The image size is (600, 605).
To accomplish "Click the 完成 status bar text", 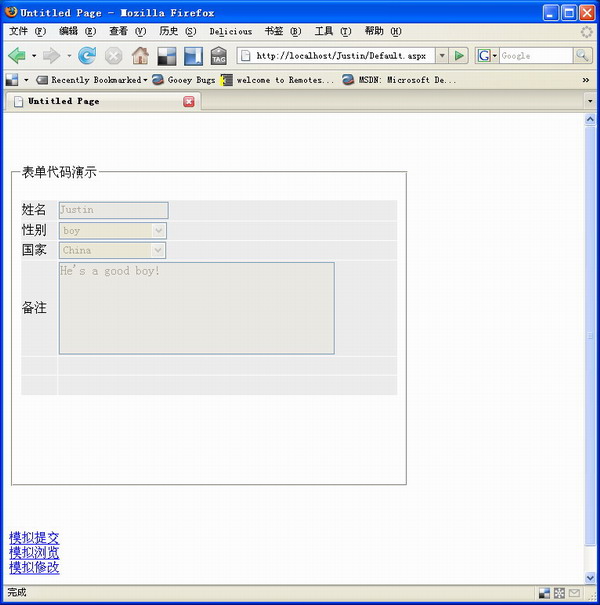I will click(x=17, y=592).
